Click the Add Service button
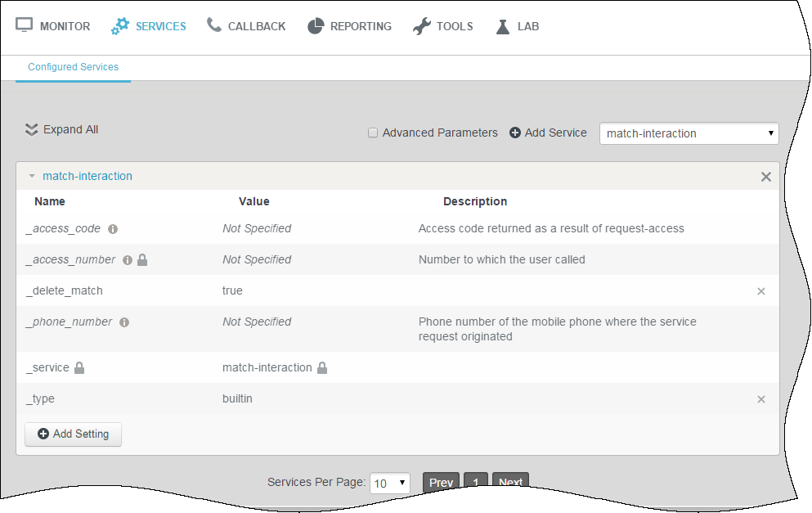Screen dimensions: 812x513 [548, 133]
